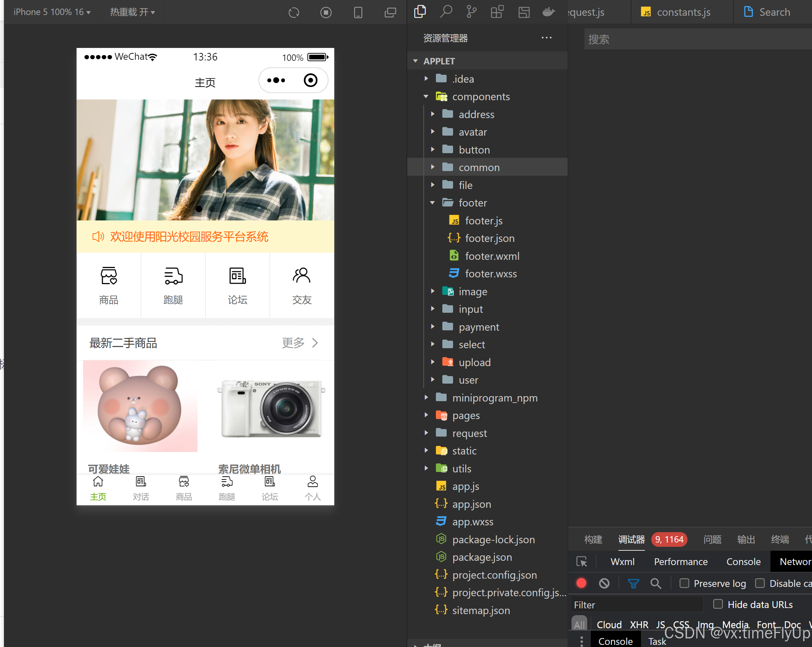Clear network log with block icon
812x647 pixels.
tap(604, 583)
